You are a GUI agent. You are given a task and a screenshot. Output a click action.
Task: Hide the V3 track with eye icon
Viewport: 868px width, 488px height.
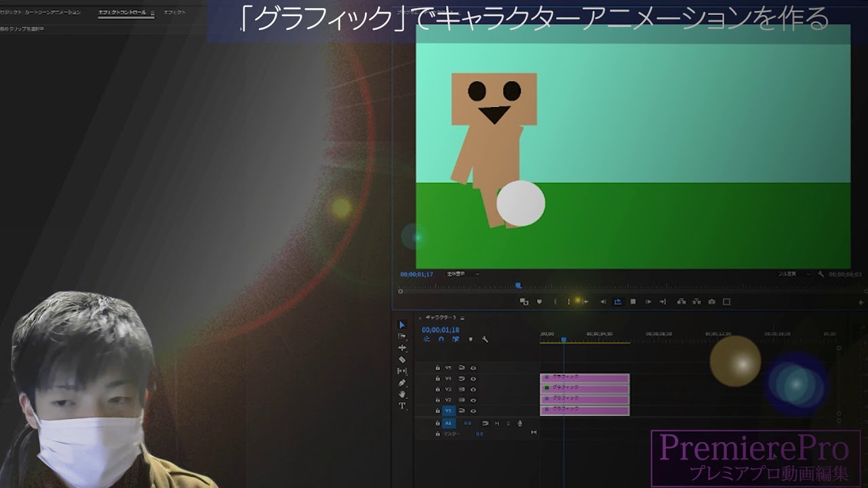(473, 390)
